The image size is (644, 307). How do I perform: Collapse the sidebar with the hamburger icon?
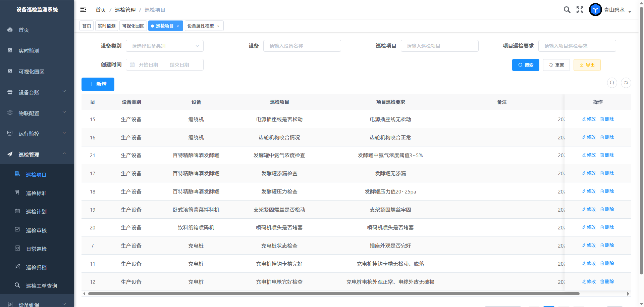pyautogui.click(x=83, y=10)
